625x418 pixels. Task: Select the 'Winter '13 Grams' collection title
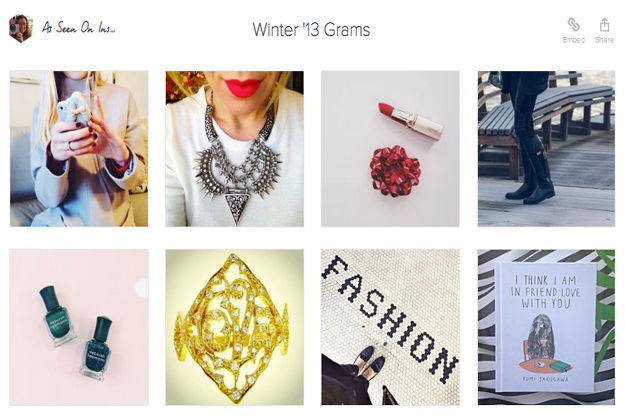[x=311, y=30]
